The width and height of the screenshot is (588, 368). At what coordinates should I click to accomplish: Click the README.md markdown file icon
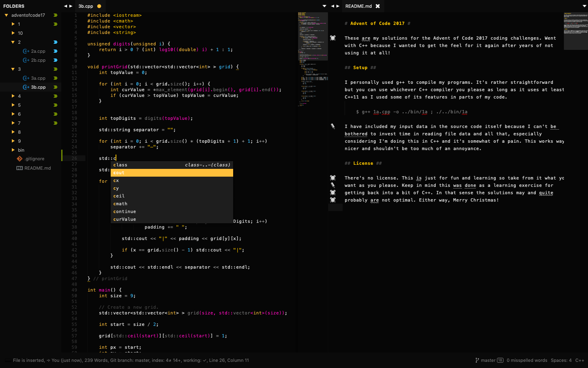pyautogui.click(x=19, y=168)
